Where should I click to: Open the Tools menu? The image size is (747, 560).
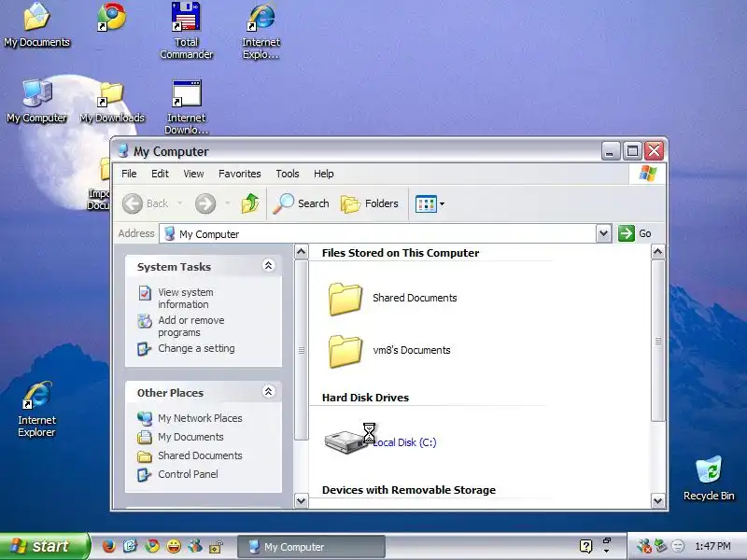(x=288, y=174)
